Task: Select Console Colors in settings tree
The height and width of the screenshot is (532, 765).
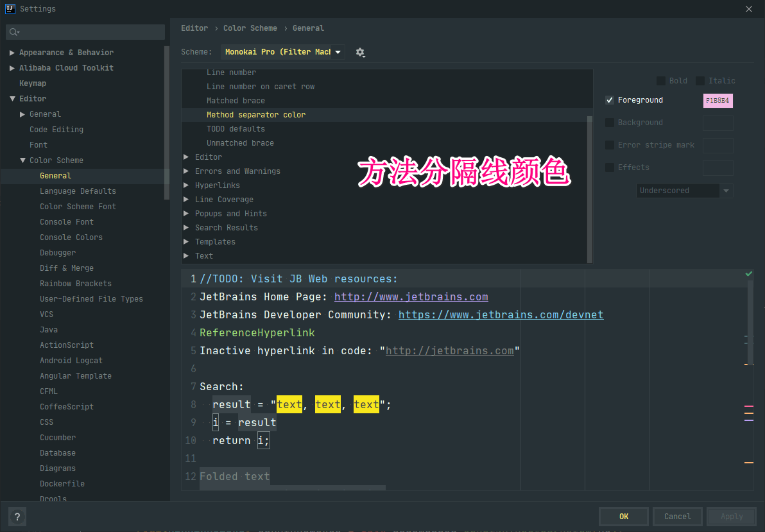Action: [71, 237]
